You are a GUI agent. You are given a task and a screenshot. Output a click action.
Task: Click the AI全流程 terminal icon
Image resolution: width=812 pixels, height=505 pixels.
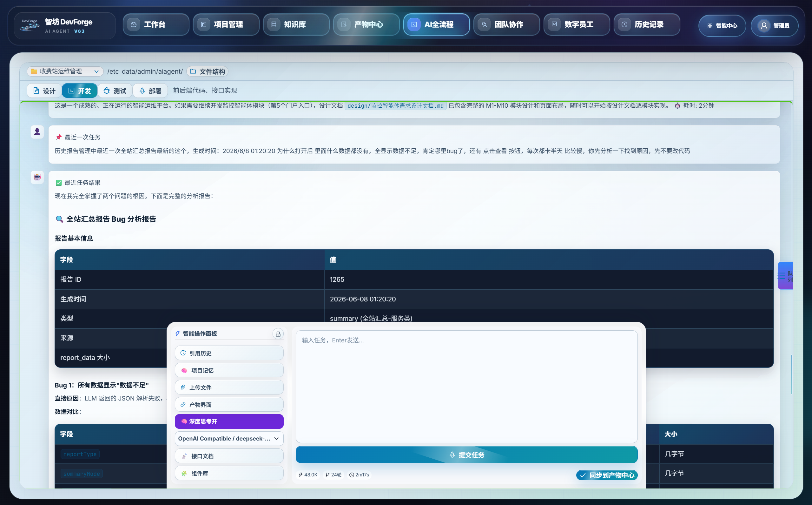click(x=414, y=24)
